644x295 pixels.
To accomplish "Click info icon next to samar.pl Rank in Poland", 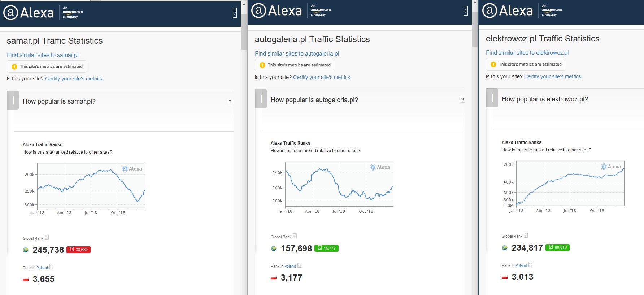I will [51, 267].
